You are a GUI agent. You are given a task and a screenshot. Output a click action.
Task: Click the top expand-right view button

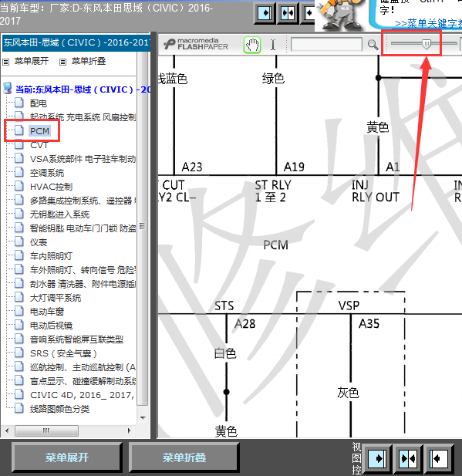[x=265, y=13]
